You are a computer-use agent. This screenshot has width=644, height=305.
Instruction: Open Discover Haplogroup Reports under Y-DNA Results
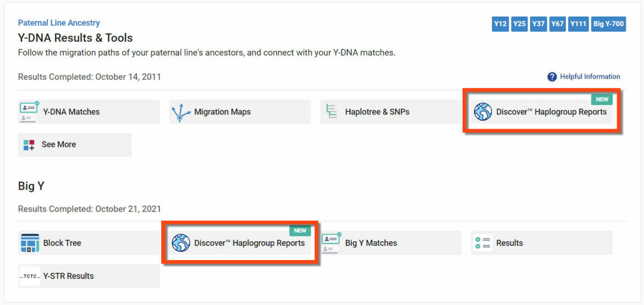point(541,111)
